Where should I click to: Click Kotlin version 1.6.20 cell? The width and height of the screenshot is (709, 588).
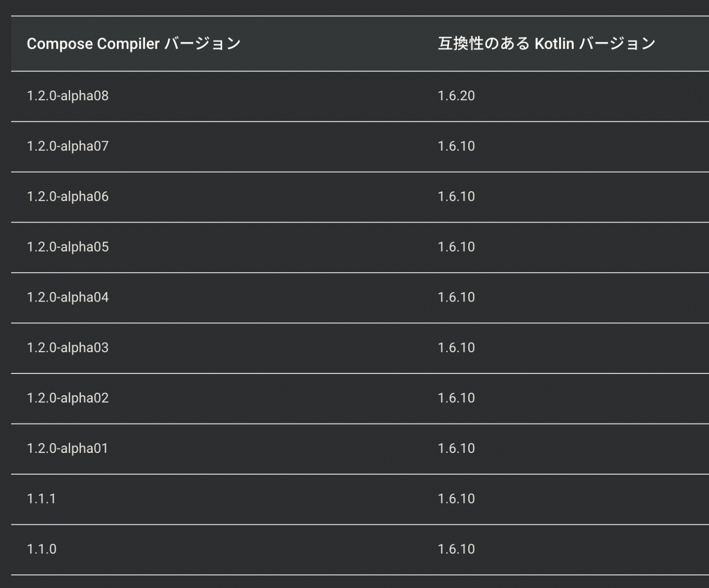point(456,96)
